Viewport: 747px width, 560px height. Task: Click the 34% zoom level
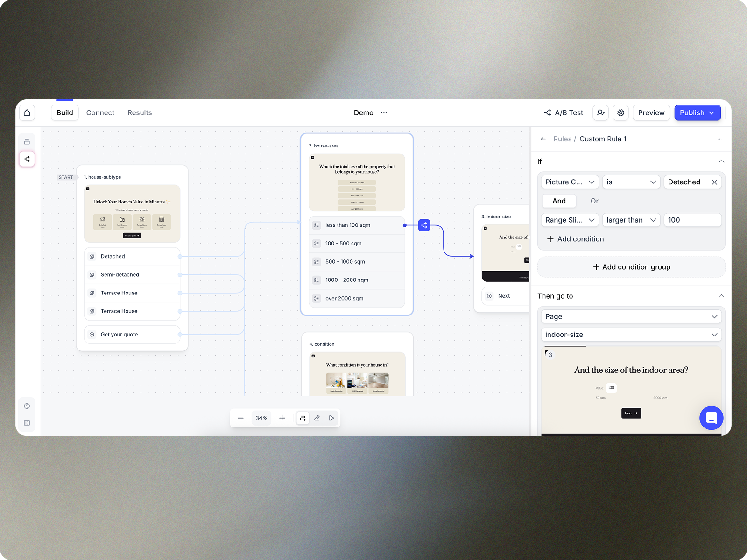coord(261,418)
